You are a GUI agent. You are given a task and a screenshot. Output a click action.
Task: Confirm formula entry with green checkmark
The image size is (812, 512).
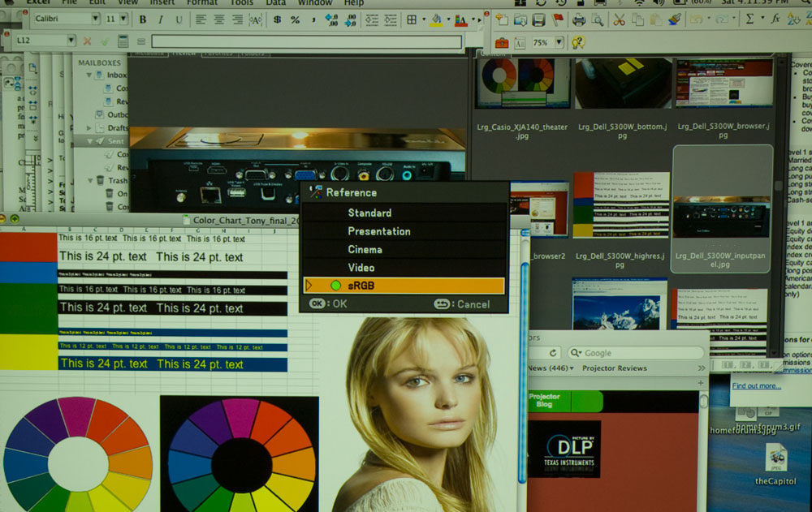tap(105, 41)
